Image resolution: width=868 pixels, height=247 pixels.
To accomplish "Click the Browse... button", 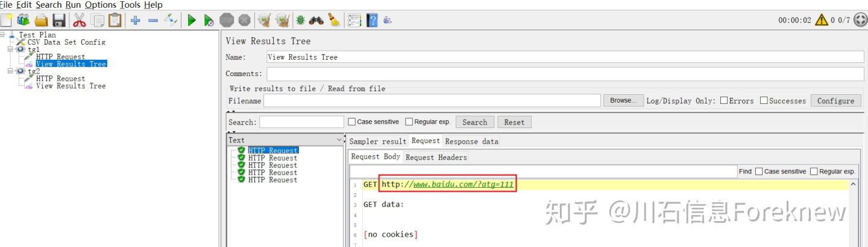I will coord(623,101).
